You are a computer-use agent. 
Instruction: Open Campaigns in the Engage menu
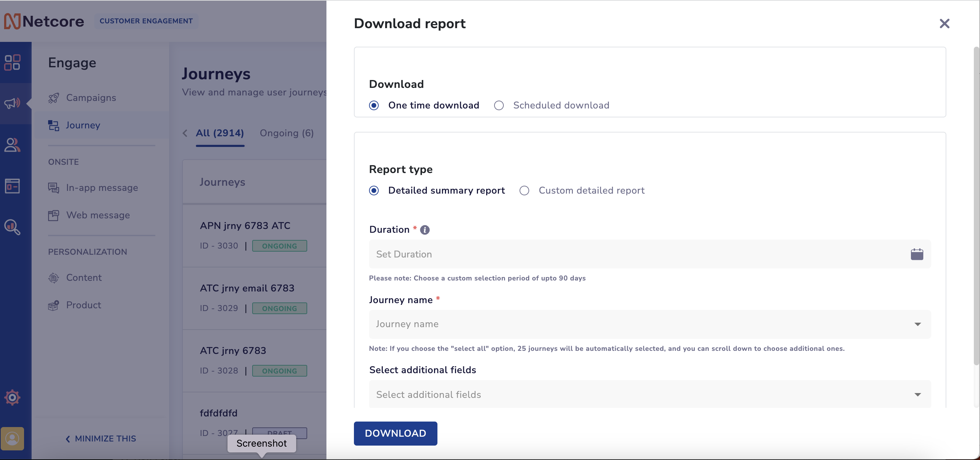point(91,98)
